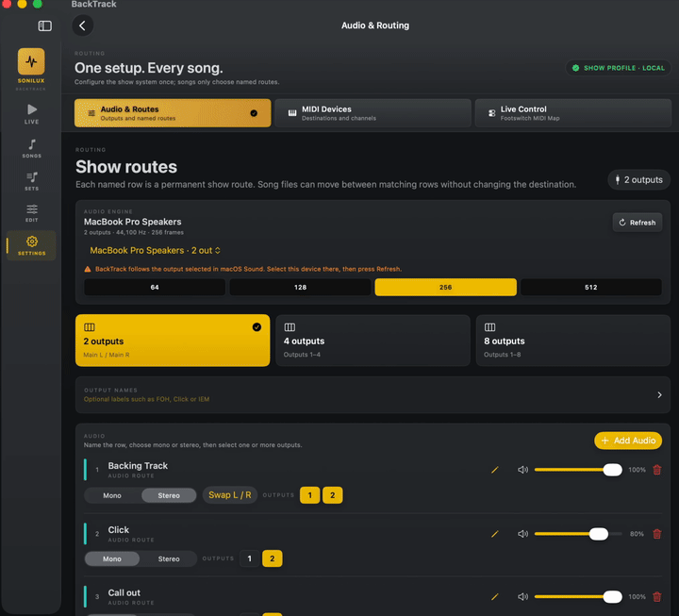This screenshot has height=616, width=679.
Task: Mute the Call out speaker icon
Action: coord(522,597)
